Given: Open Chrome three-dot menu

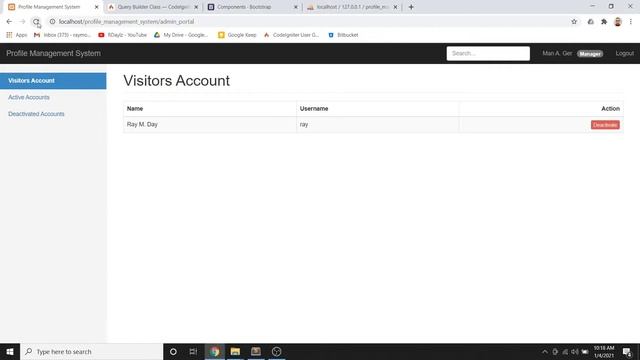Looking at the screenshot, I should [631, 22].
